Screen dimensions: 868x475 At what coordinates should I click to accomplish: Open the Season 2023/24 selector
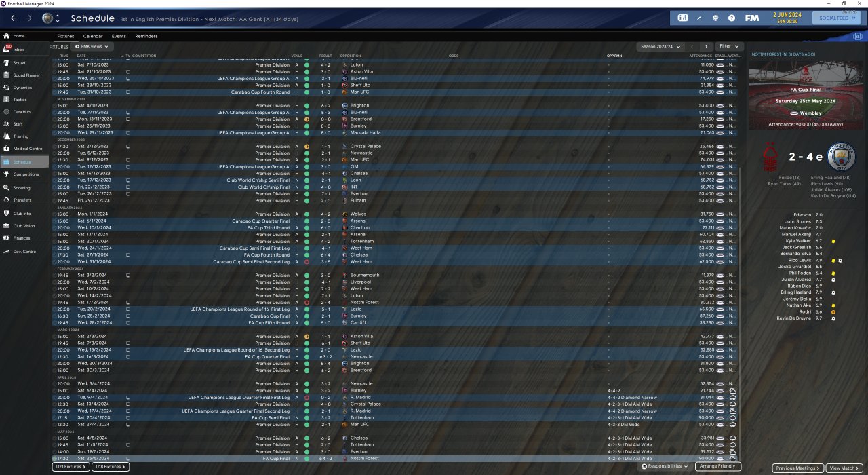(x=659, y=47)
